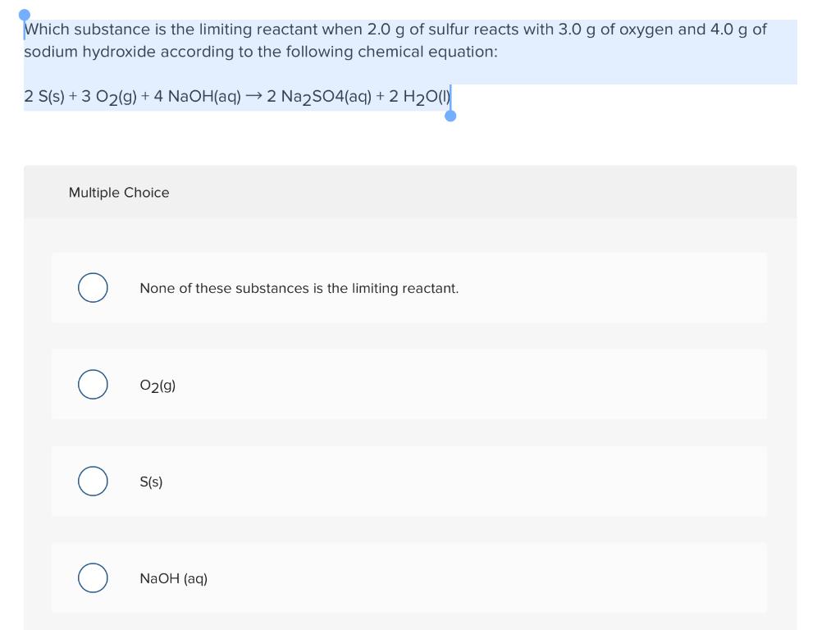Click the second answer option row

[410, 384]
